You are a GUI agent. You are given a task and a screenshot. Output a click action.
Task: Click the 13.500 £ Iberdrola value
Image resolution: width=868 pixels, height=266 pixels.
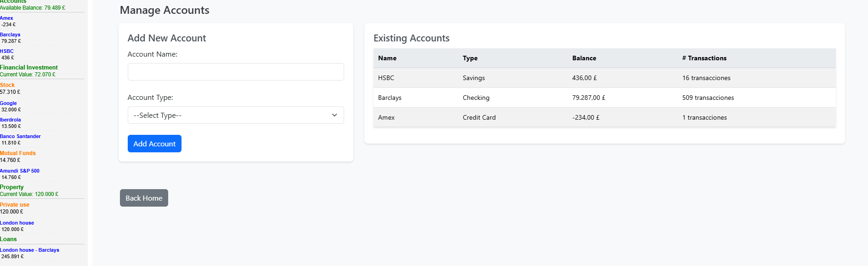pyautogui.click(x=11, y=126)
